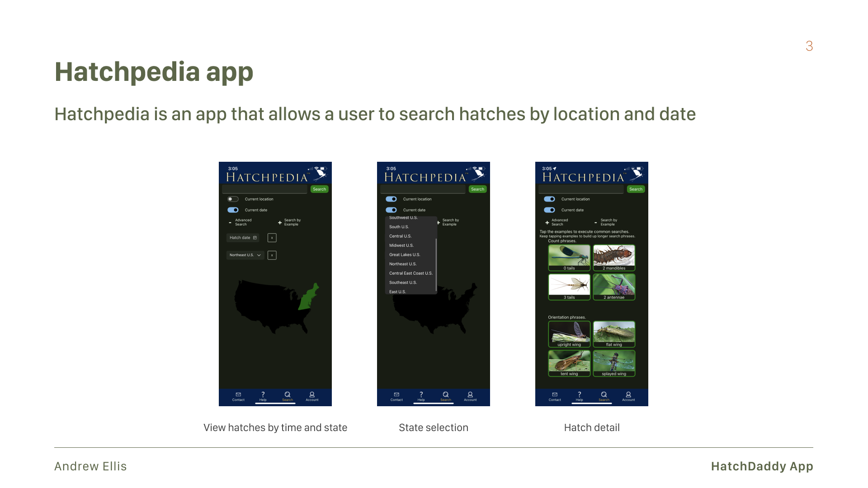Select Great Lakes U.S. from region list

click(x=405, y=255)
